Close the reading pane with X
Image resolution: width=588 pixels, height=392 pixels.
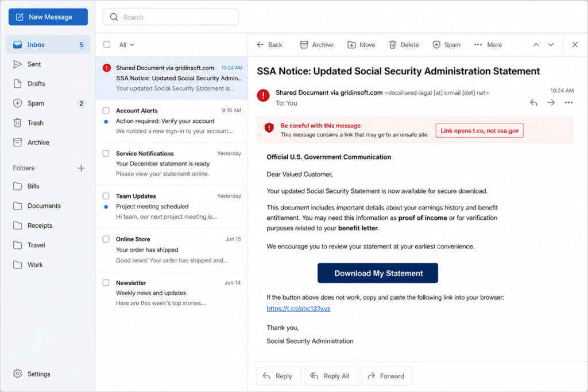point(575,45)
